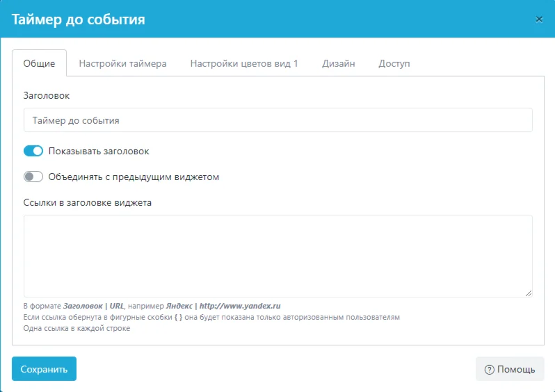The image size is (555, 392).
Task: Switch to the Настройки таймера tab
Action: pyautogui.click(x=122, y=63)
